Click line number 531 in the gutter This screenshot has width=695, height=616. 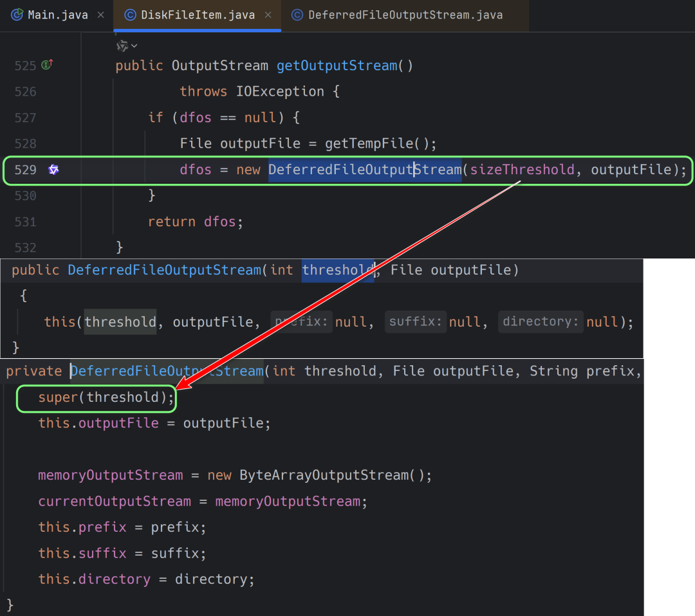click(x=25, y=222)
